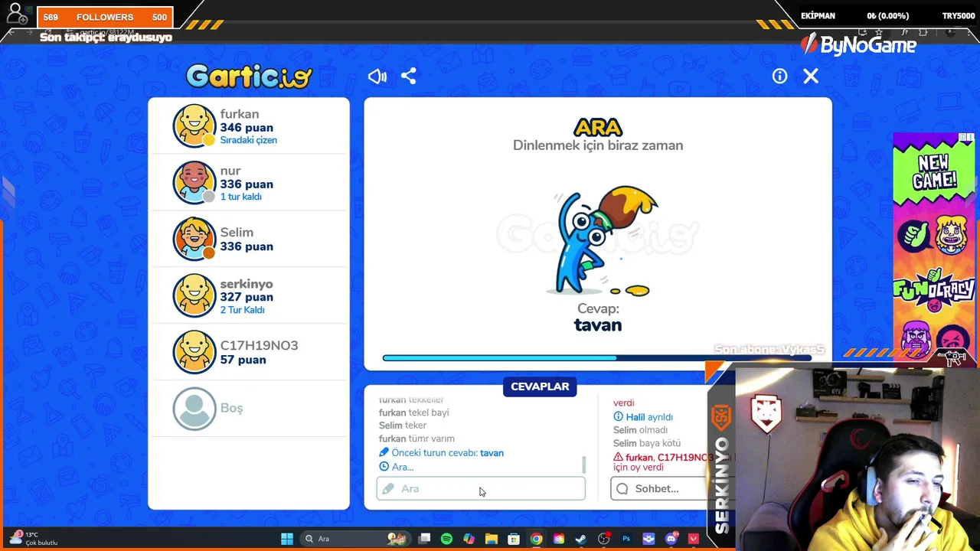Screen dimensions: 980x551
Task: Open Task View in the taskbar
Action: tap(425, 539)
